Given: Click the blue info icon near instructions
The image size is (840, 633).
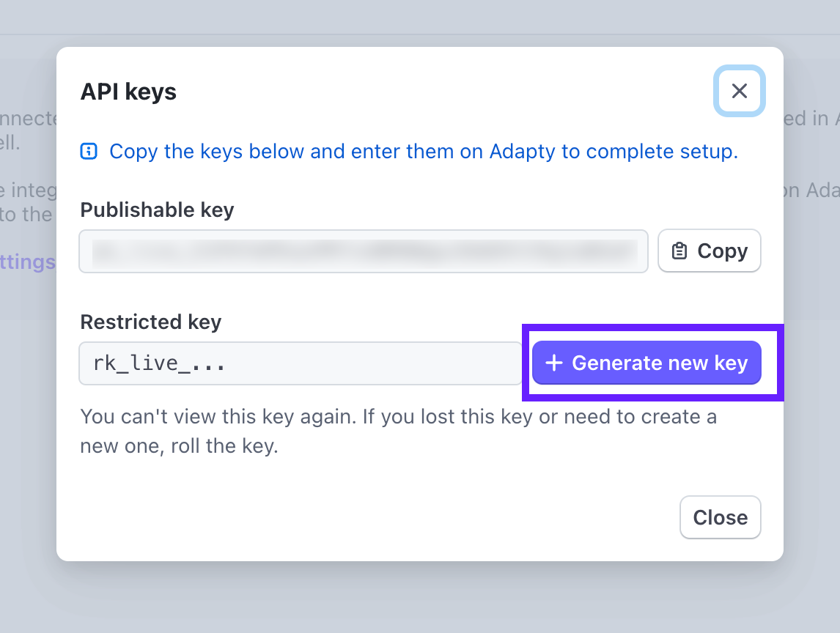Looking at the screenshot, I should click(x=89, y=152).
